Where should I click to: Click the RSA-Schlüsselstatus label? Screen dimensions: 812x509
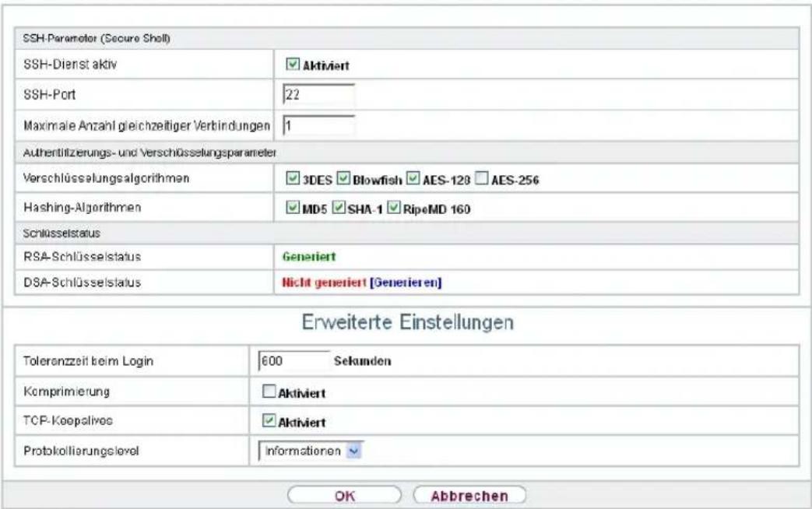82,256
